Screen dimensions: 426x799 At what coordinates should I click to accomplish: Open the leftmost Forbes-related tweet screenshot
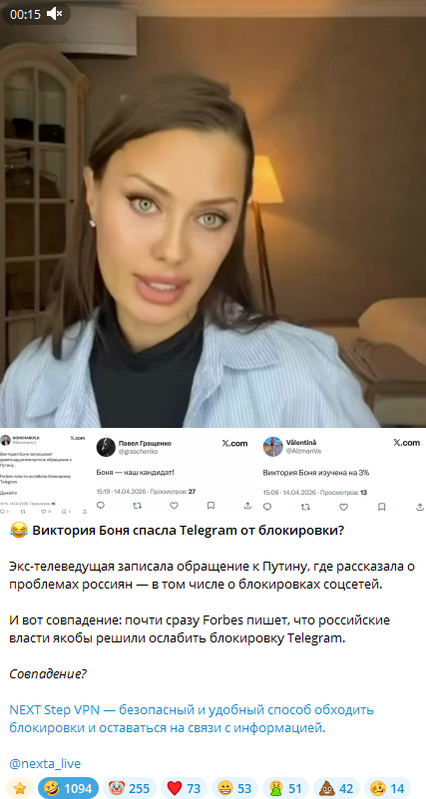45,471
